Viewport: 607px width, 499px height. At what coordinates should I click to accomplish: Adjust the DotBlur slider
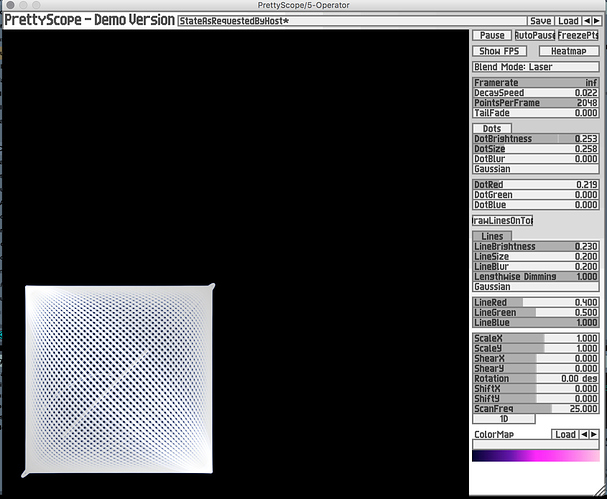pos(536,159)
